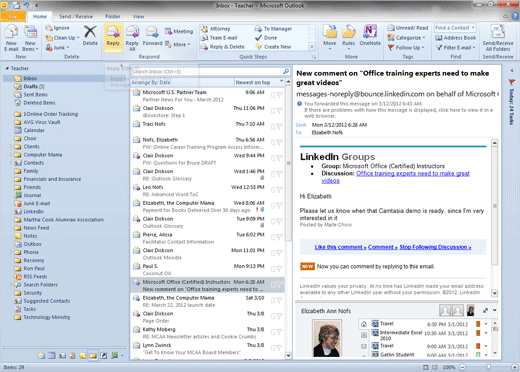Select the Home ribbon tab
Screen dimensions: 520x372
pos(40,16)
